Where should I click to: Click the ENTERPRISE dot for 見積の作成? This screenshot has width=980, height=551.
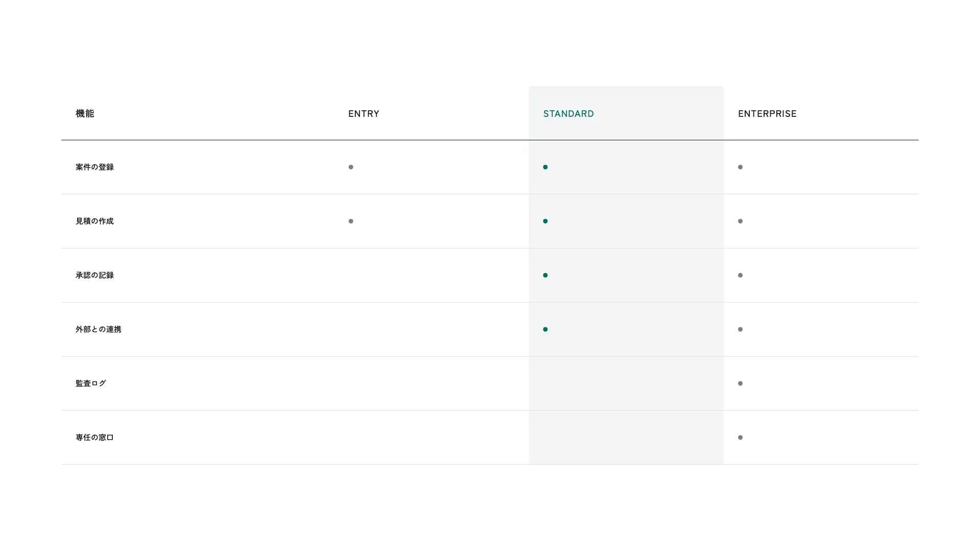click(740, 221)
